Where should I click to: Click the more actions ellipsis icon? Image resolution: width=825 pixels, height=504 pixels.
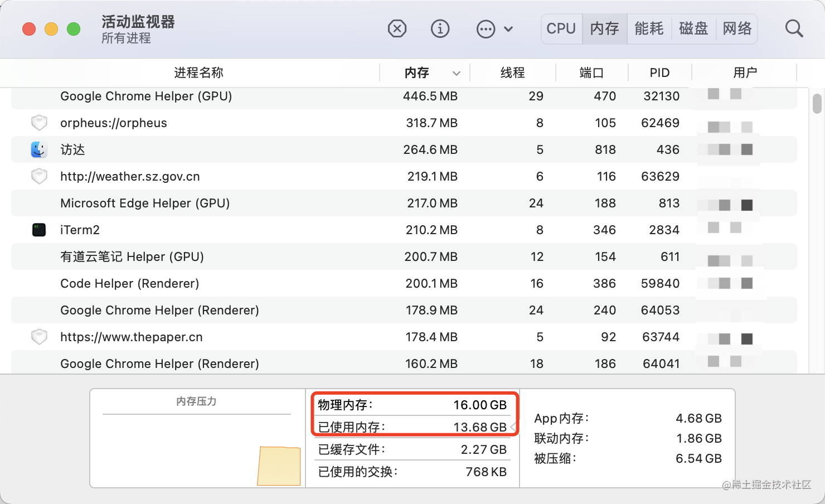tap(486, 28)
